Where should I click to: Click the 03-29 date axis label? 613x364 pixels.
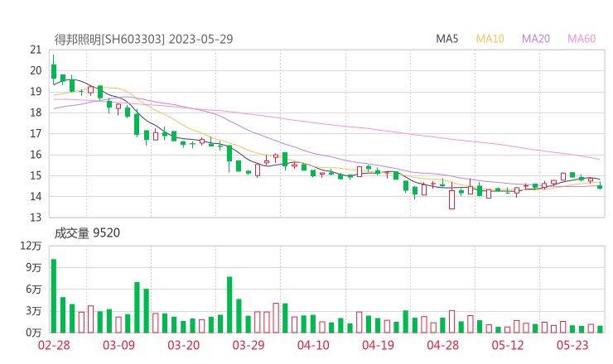pyautogui.click(x=249, y=345)
